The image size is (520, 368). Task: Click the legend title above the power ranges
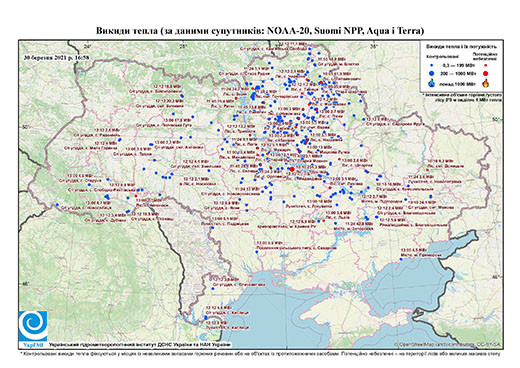(461, 47)
